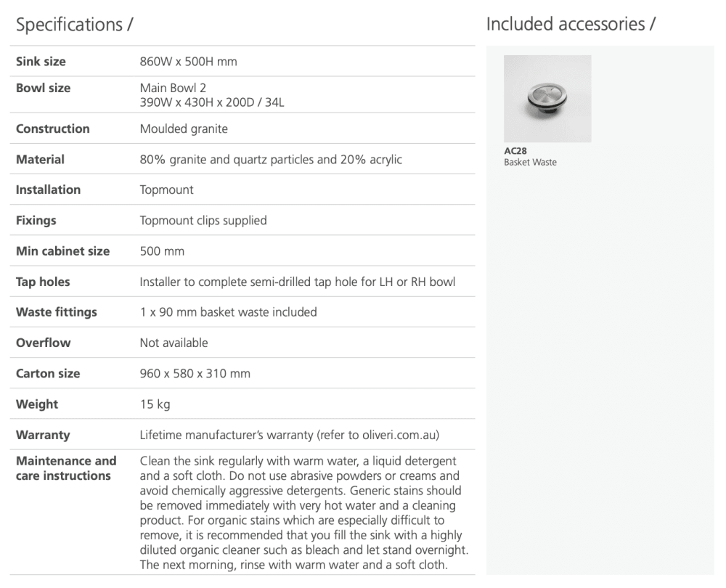Click the Bowl size row label
The image size is (726, 588).
44,88
